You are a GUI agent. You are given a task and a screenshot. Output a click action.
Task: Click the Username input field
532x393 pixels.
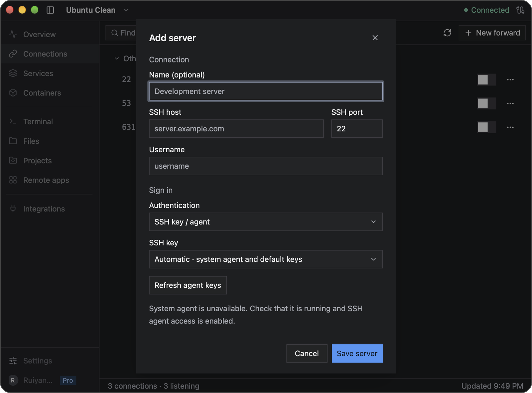point(266,166)
